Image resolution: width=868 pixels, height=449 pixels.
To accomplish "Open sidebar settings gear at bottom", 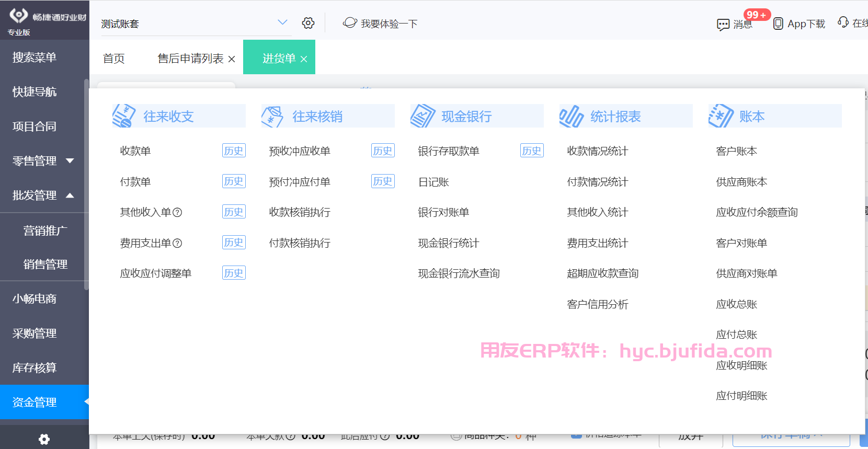I will [x=44, y=439].
